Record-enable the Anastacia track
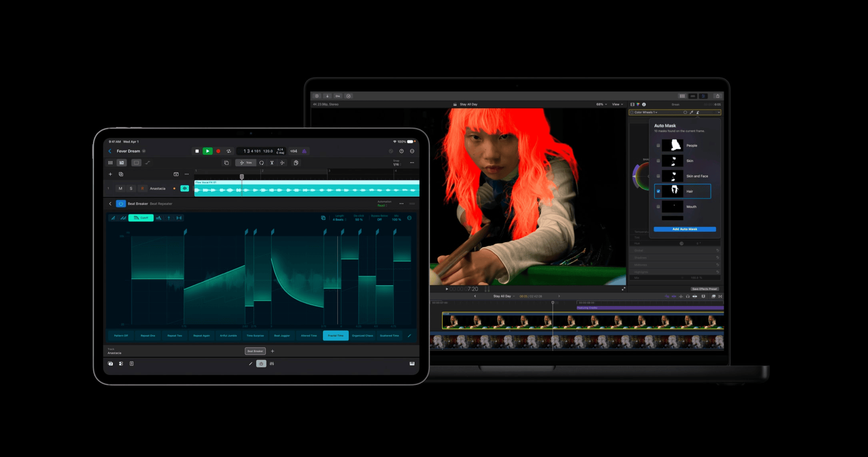 coord(142,189)
